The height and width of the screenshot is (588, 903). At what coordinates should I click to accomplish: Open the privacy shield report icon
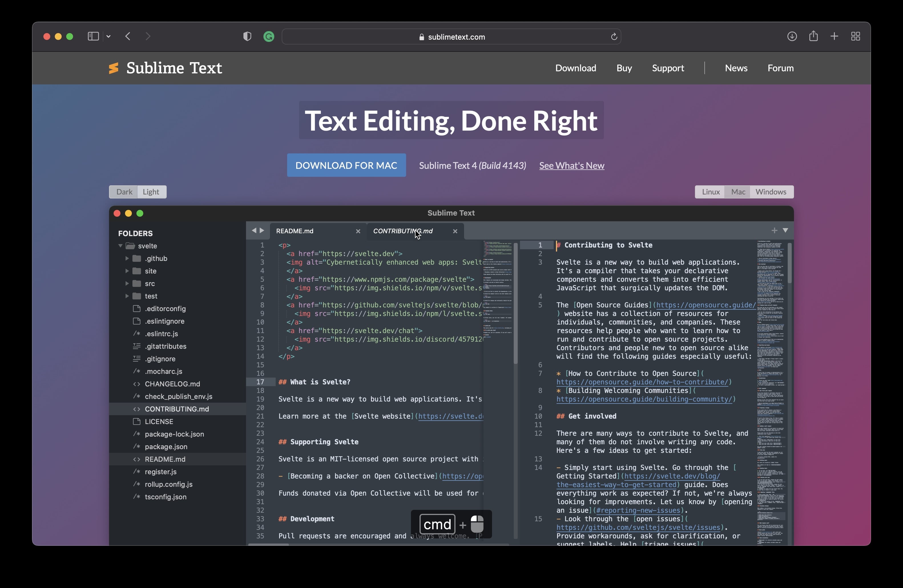click(x=247, y=37)
